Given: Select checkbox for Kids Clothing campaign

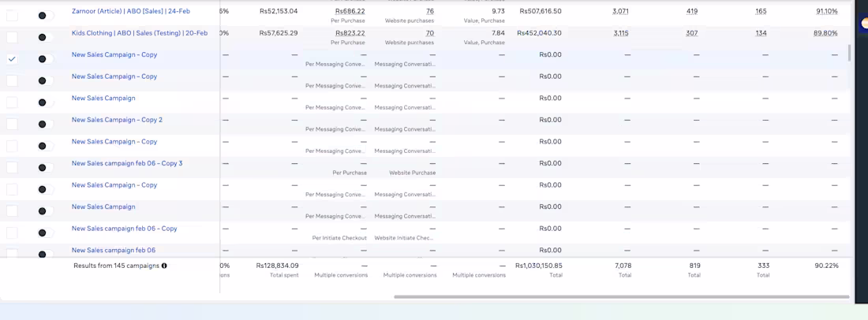Looking at the screenshot, I should click(12, 37).
